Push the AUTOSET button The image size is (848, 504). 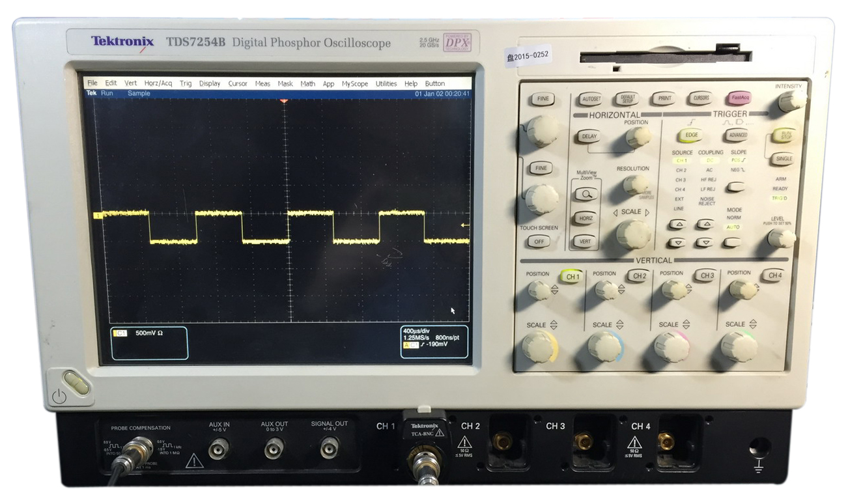pyautogui.click(x=591, y=99)
